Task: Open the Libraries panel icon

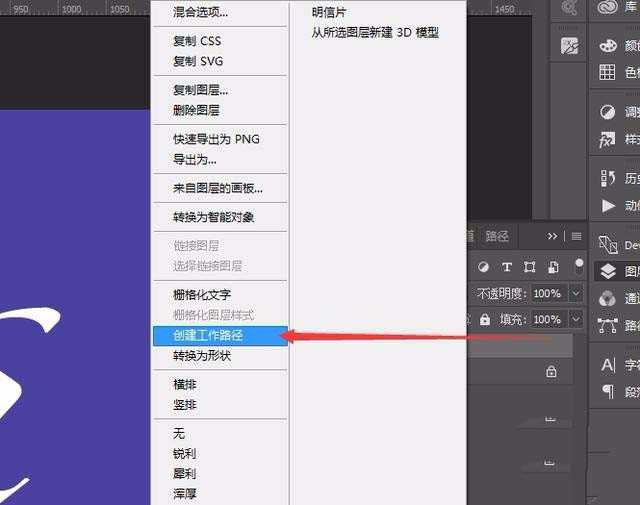Action: click(608, 8)
